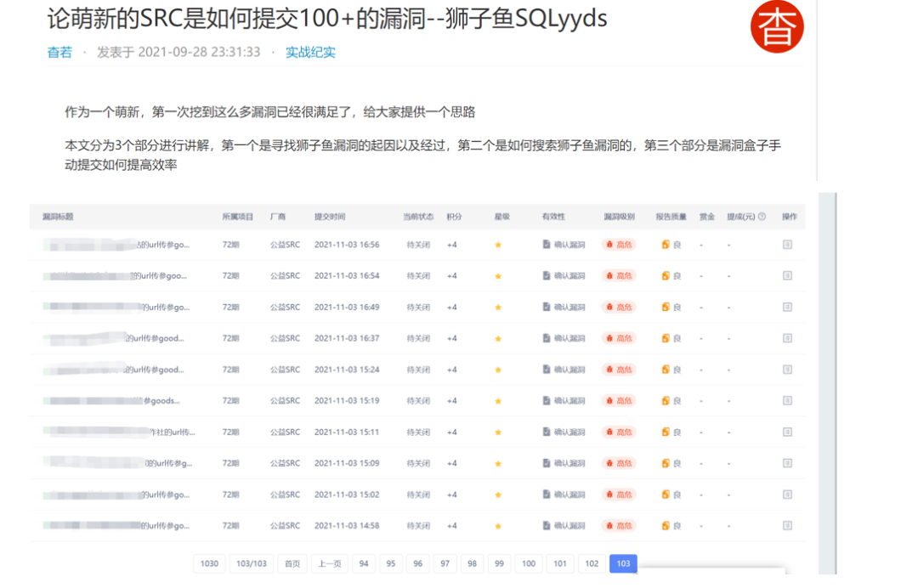The width and height of the screenshot is (918, 588).
Task: Click the 当前状态 column header
Action: [418, 217]
